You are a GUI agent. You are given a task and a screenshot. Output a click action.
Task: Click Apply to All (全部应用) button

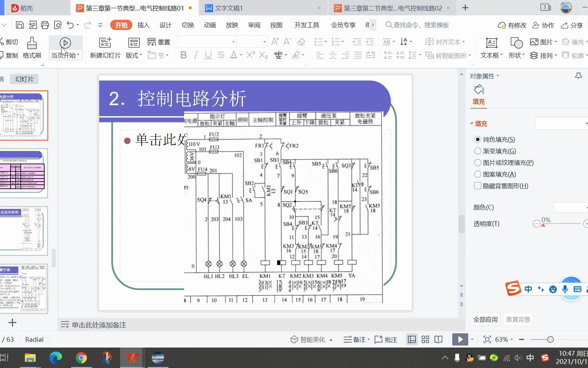pos(485,319)
